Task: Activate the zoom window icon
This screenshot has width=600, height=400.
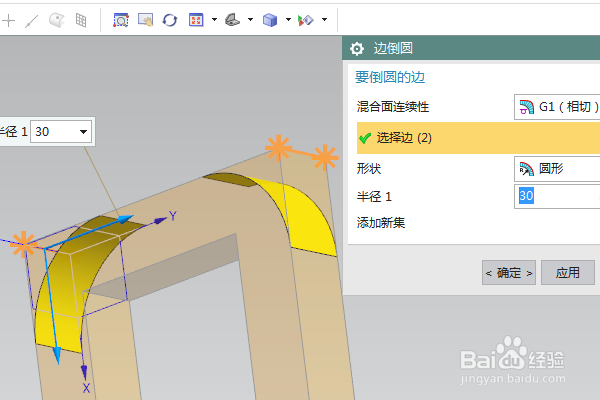Action: coord(121,20)
